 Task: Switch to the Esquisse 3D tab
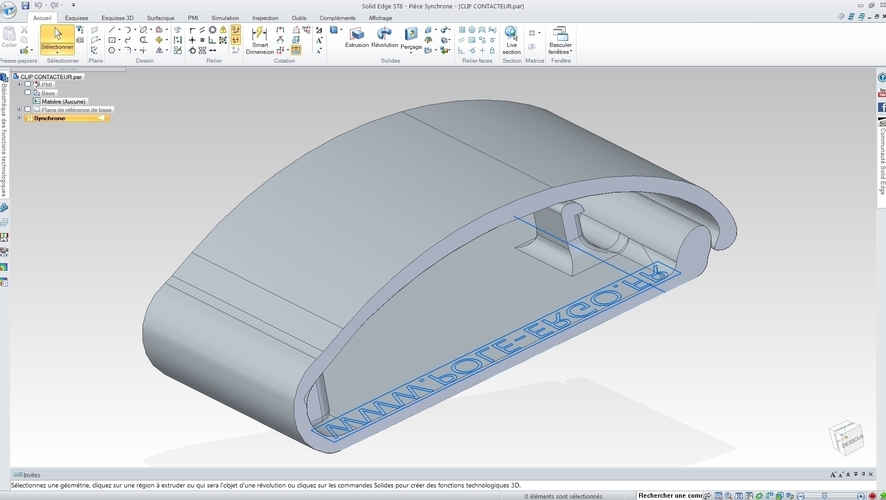point(118,18)
